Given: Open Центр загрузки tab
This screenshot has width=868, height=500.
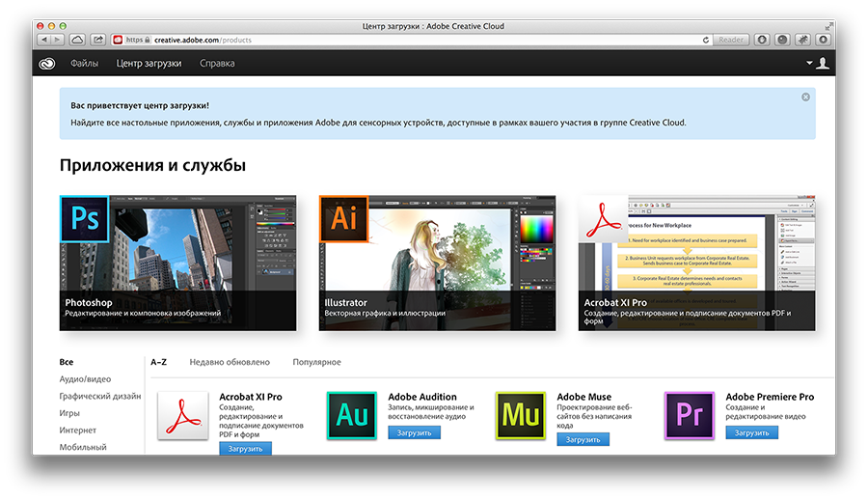Looking at the screenshot, I should click(x=149, y=64).
